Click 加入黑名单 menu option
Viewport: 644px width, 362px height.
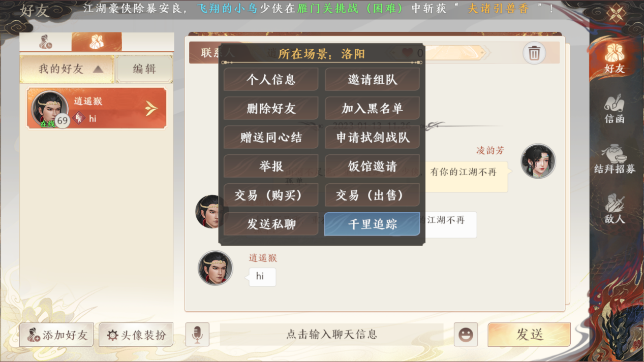click(x=372, y=109)
